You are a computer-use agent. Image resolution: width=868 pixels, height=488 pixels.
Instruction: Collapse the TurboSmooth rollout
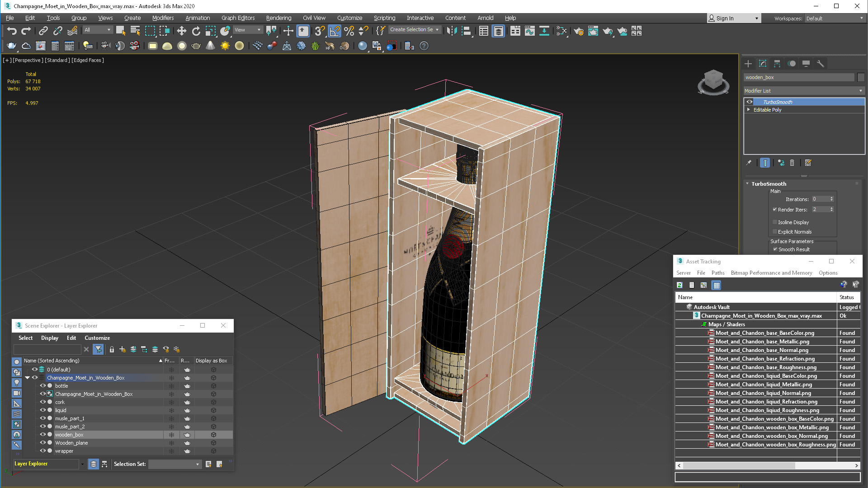click(747, 184)
